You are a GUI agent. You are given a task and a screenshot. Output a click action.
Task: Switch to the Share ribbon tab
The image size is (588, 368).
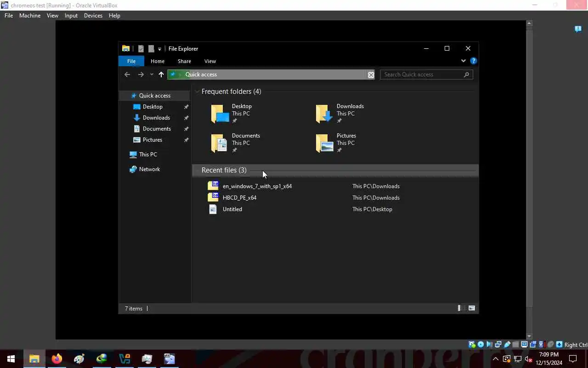click(184, 61)
